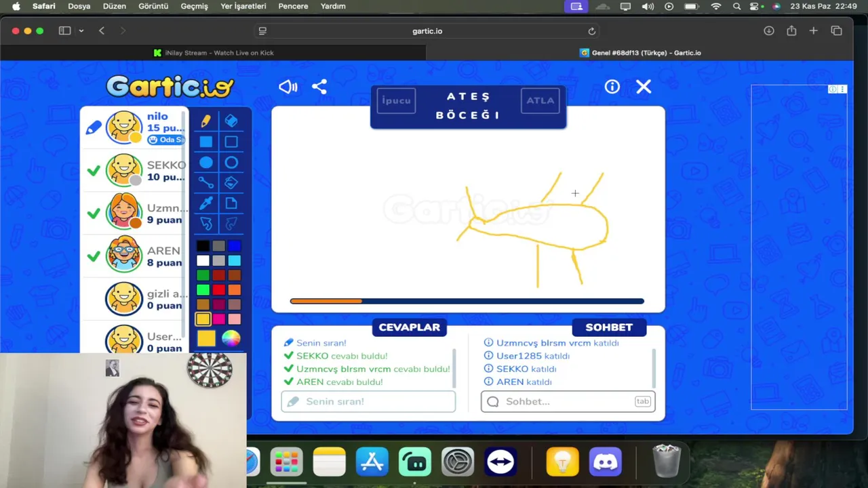Open the Görüntü menu
Screen dimensions: 868x488
[x=153, y=6]
